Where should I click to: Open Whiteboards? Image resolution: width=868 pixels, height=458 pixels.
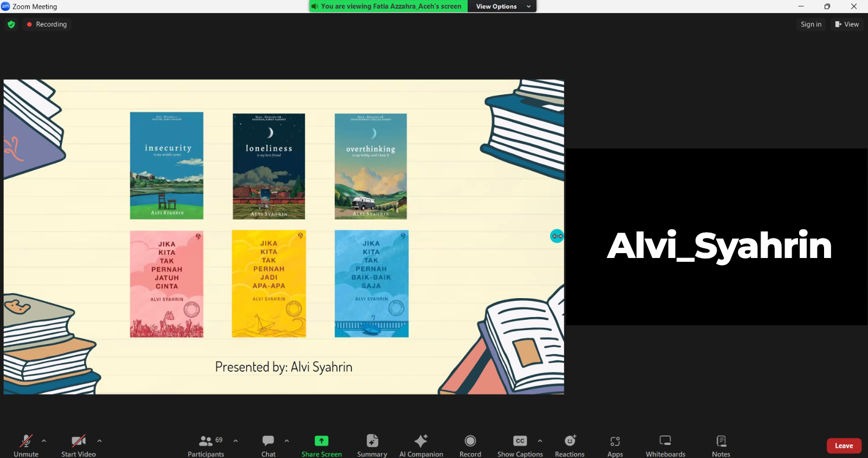click(665, 446)
